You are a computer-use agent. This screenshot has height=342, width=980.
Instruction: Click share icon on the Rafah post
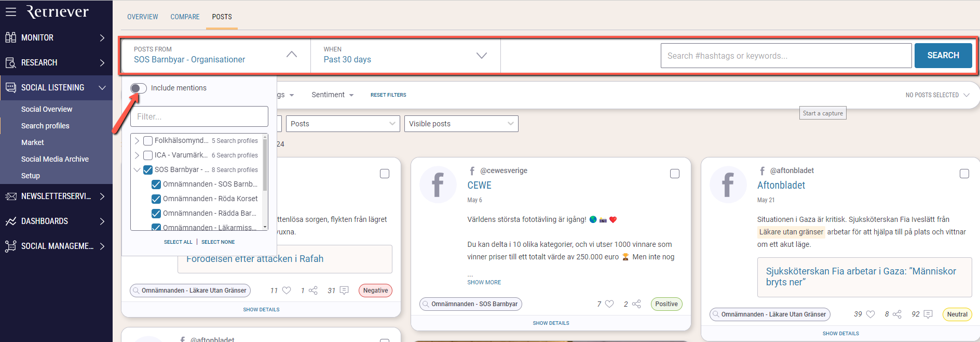[313, 291]
